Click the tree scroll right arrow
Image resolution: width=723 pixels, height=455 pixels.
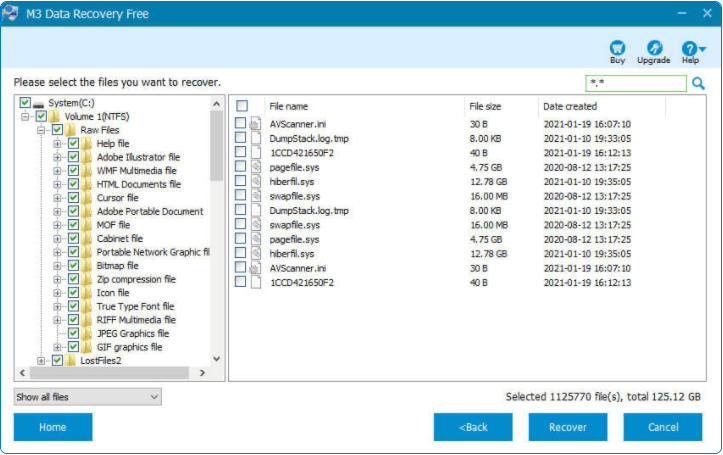click(x=202, y=373)
